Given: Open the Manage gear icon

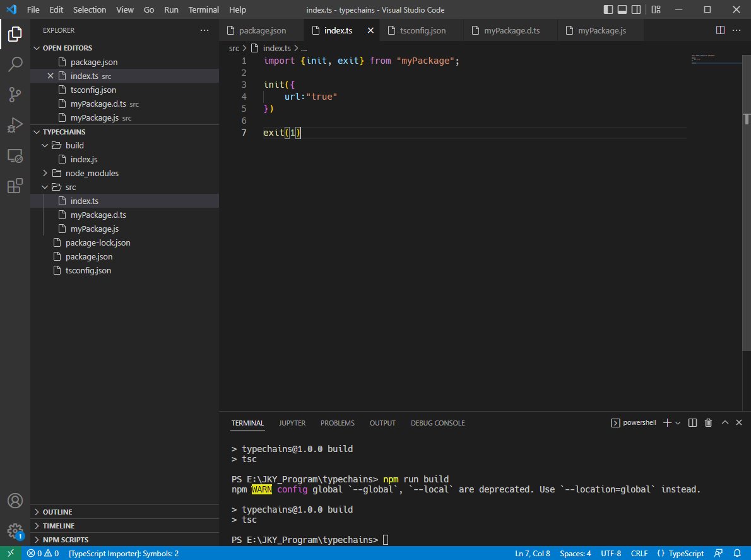Looking at the screenshot, I should (x=15, y=531).
